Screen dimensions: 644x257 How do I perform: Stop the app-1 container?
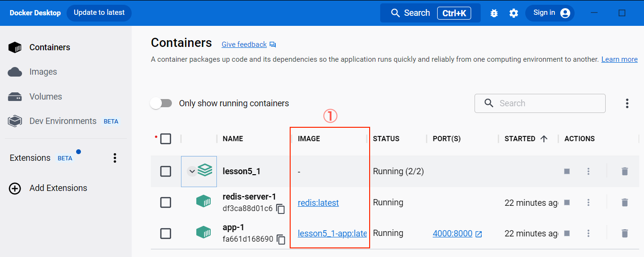[567, 234]
